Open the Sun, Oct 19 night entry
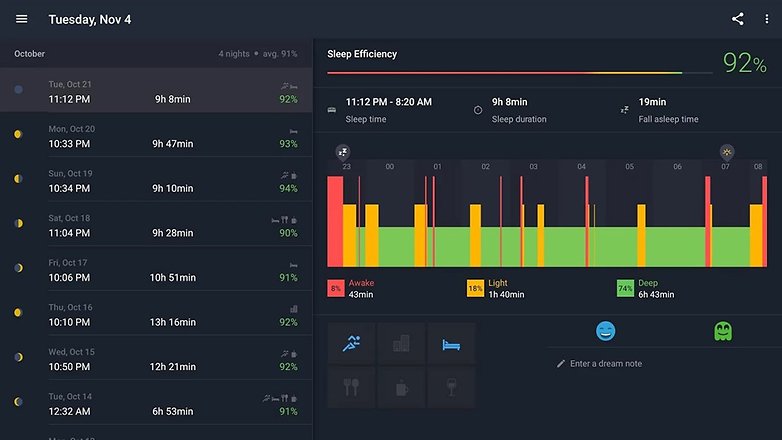 156,180
